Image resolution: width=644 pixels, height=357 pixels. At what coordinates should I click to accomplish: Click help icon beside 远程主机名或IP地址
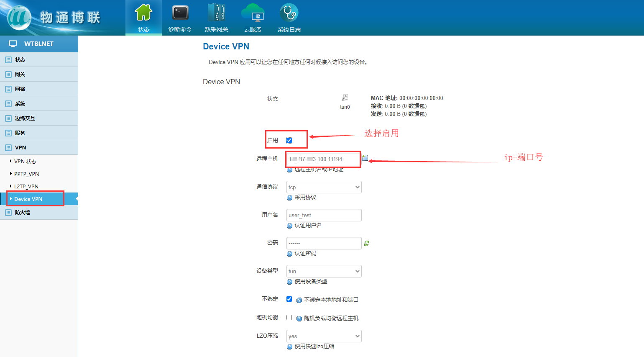pos(289,170)
